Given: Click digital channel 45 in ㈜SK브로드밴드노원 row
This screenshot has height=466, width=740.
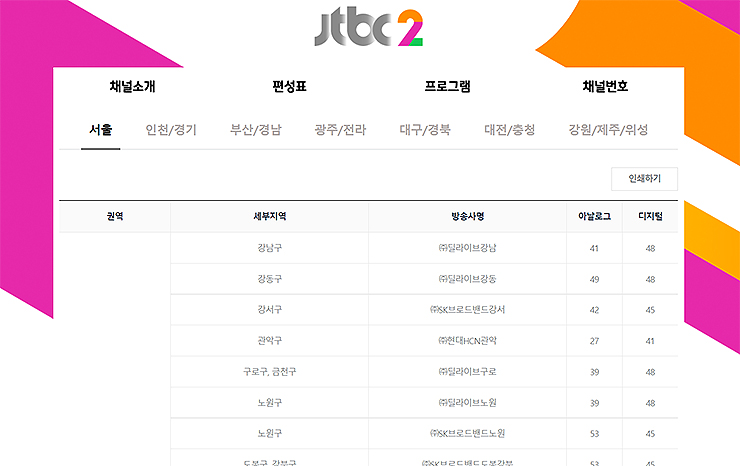Looking at the screenshot, I should 650,434.
